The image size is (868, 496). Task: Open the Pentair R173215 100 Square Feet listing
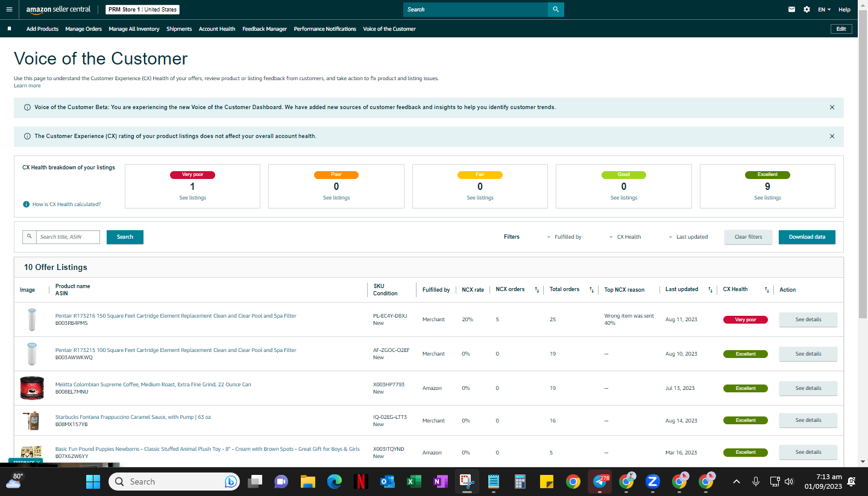pos(176,350)
